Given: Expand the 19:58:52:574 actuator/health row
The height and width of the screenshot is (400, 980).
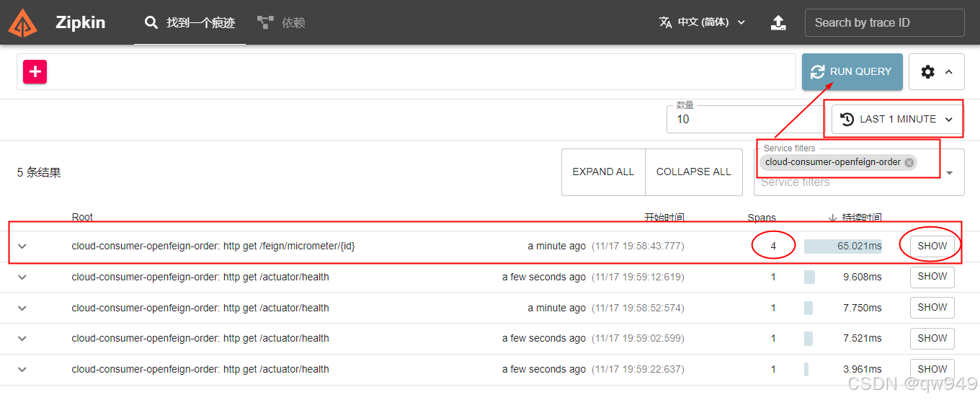Looking at the screenshot, I should coord(22,308).
